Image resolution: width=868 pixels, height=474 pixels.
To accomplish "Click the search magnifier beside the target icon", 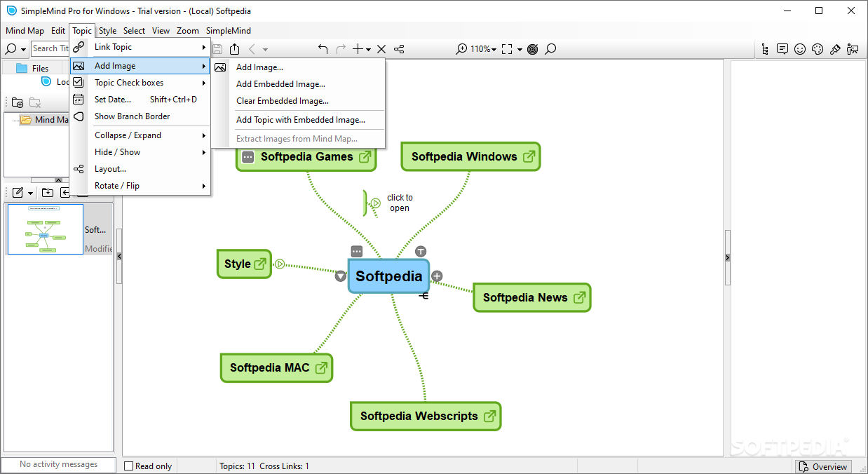I will pos(551,49).
